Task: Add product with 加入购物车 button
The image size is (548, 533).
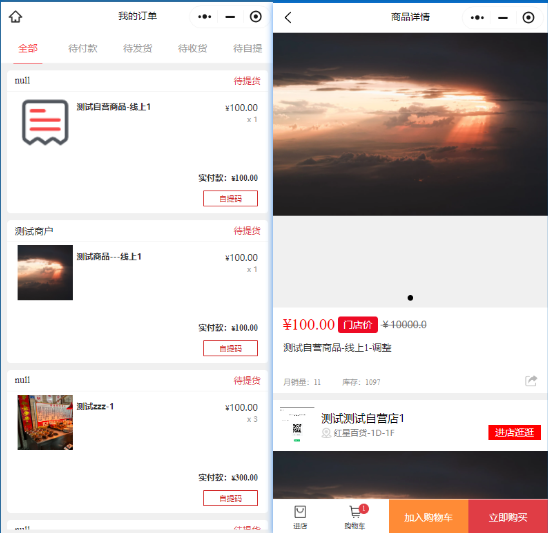Action: 428,516
